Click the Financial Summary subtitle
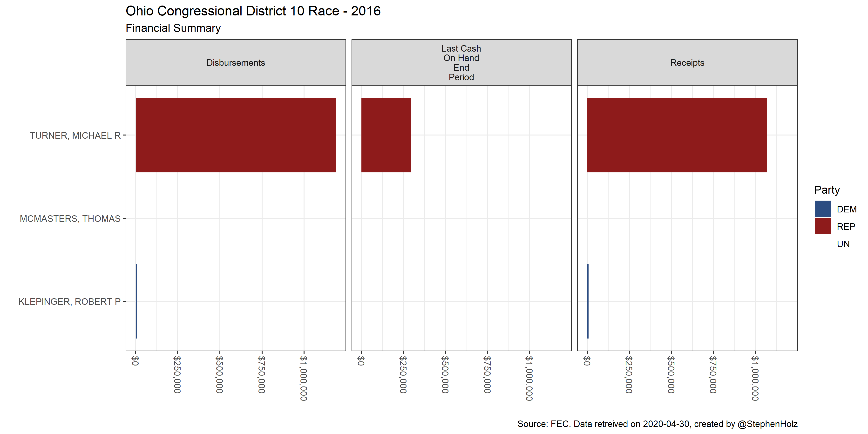This screenshot has height=434, width=868. point(173,28)
